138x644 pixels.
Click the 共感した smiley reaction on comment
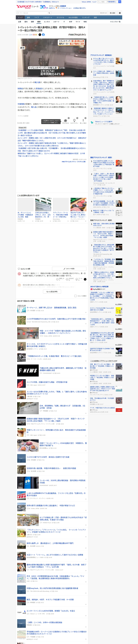[57, 279]
